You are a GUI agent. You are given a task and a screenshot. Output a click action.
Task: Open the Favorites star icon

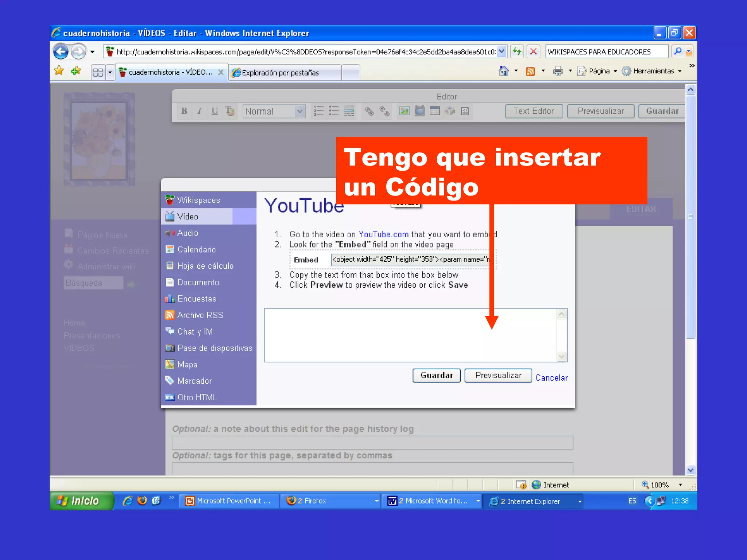[59, 71]
